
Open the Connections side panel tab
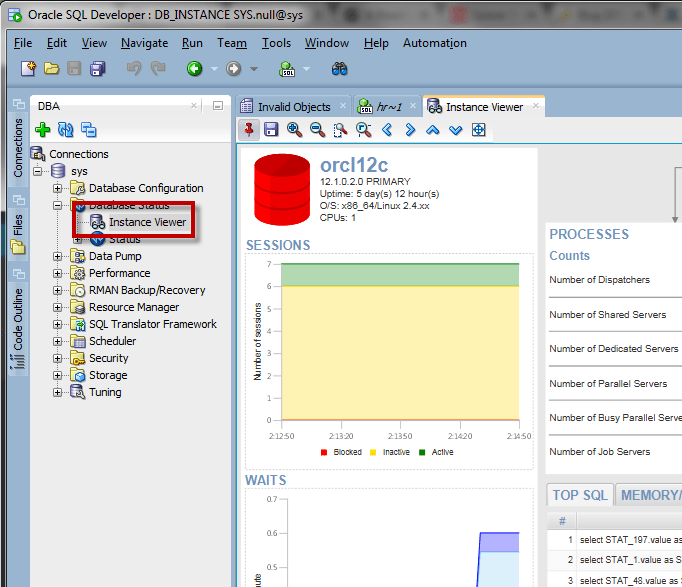(18, 142)
